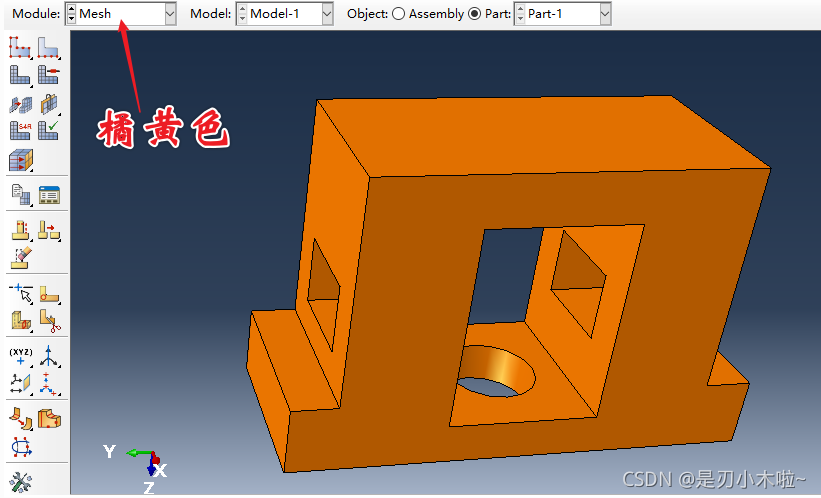Viewport: 821px width, 498px height.
Task: Expand the Module dropdown showing Mesh
Action: tap(169, 14)
